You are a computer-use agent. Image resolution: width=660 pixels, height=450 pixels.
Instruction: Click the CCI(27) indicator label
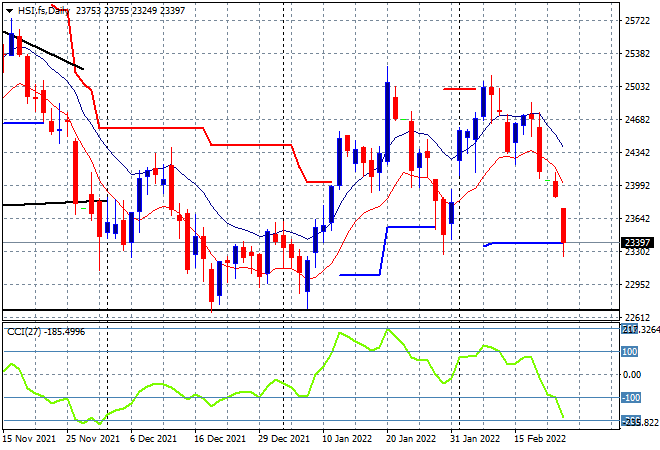coord(24,332)
